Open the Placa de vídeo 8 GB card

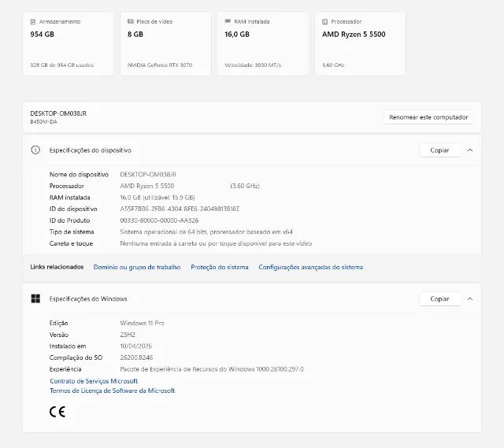pos(165,44)
